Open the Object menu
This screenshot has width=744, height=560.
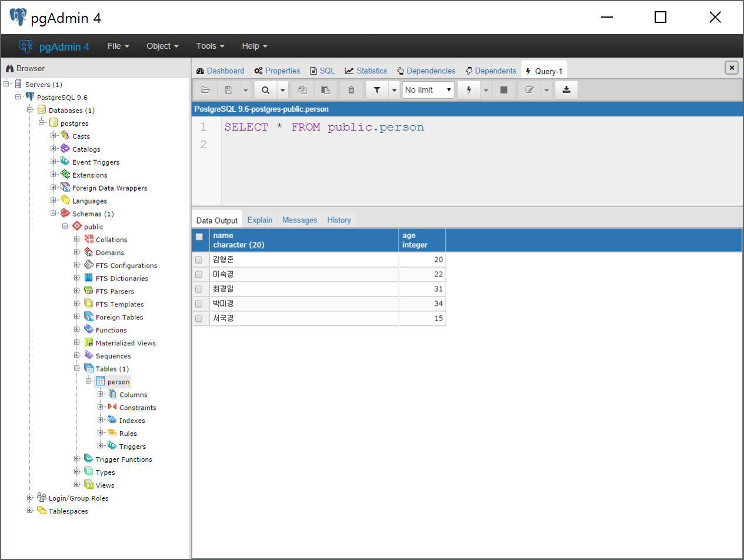(162, 46)
